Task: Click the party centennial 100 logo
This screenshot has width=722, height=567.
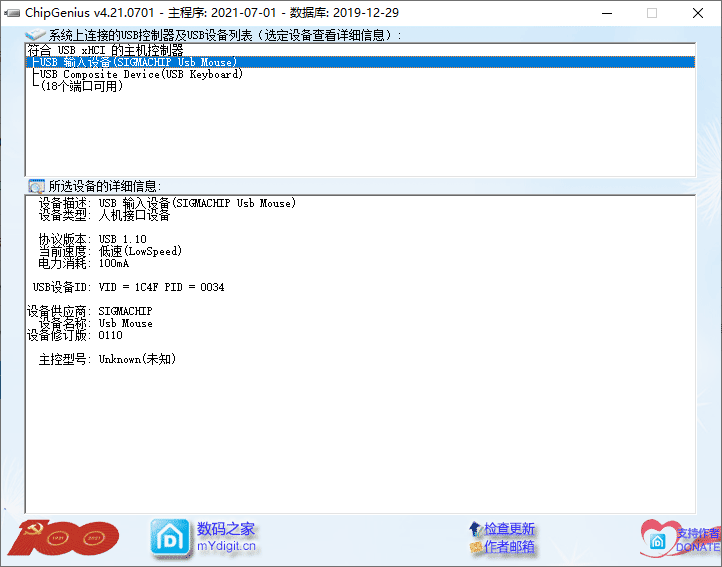Action: (63, 538)
